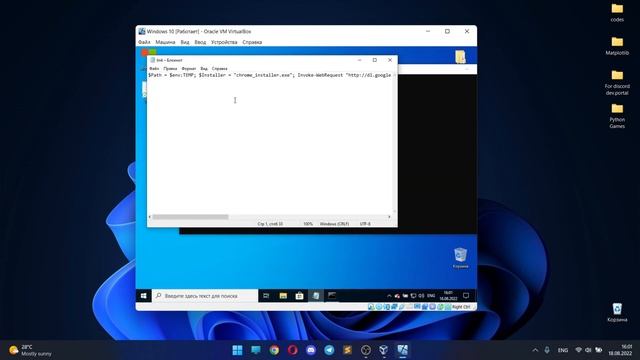Click the guest taskbar clock
The width and height of the screenshot is (640, 360).
click(x=448, y=296)
